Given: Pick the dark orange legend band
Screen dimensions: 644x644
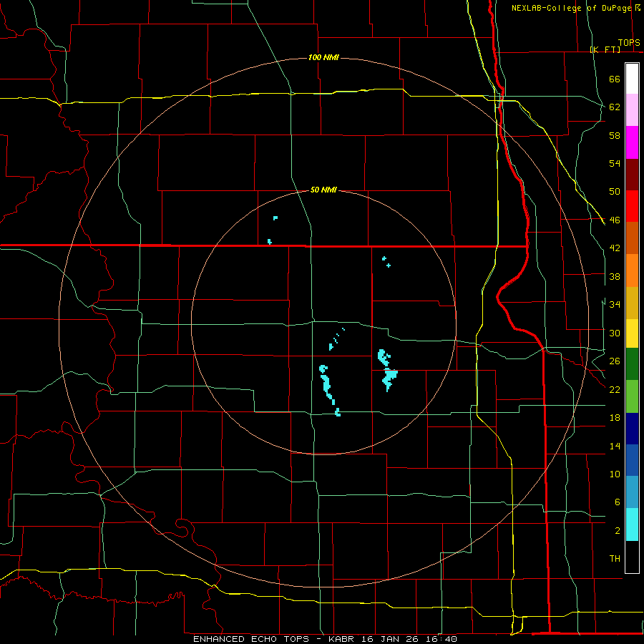Looking at the screenshot, I should tap(632, 238).
